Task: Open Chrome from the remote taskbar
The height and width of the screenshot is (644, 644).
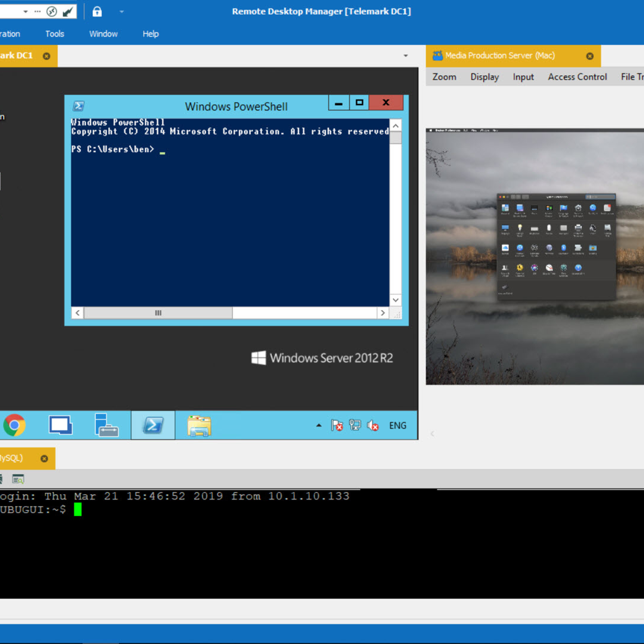Action: [x=14, y=425]
